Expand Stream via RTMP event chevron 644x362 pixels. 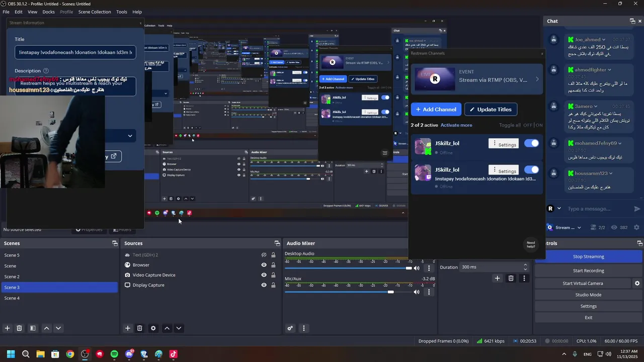click(537, 79)
